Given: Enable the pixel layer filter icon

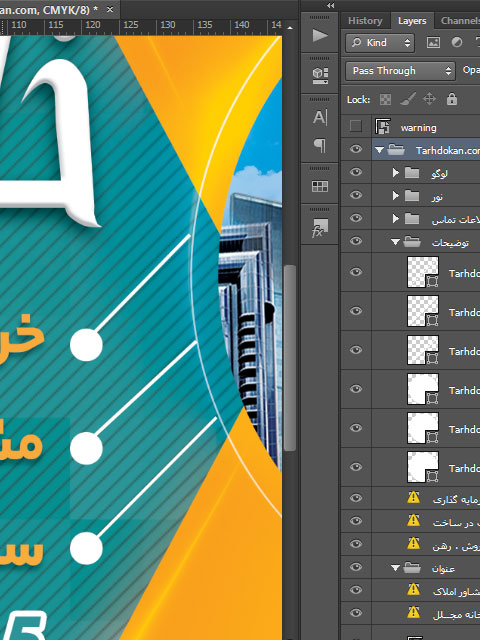Looking at the screenshot, I should (x=433, y=42).
